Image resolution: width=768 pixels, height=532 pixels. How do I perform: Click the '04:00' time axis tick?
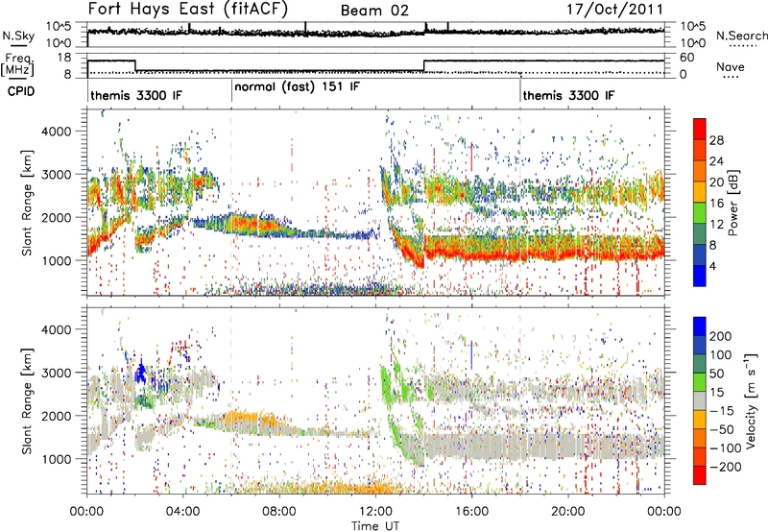tap(183, 512)
